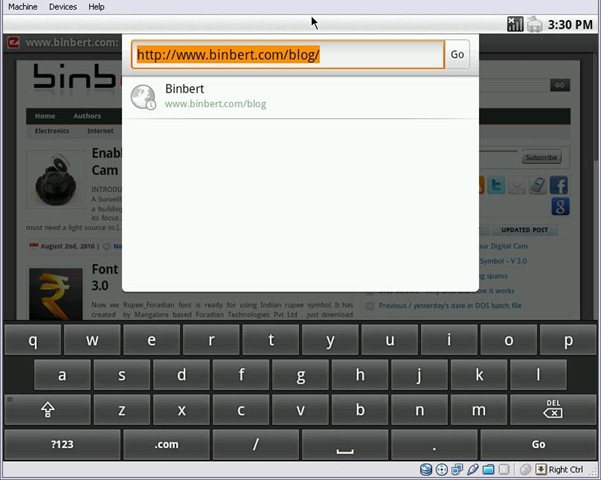Open the Authors tab on Binbert page
601x480 pixels.
87,116
